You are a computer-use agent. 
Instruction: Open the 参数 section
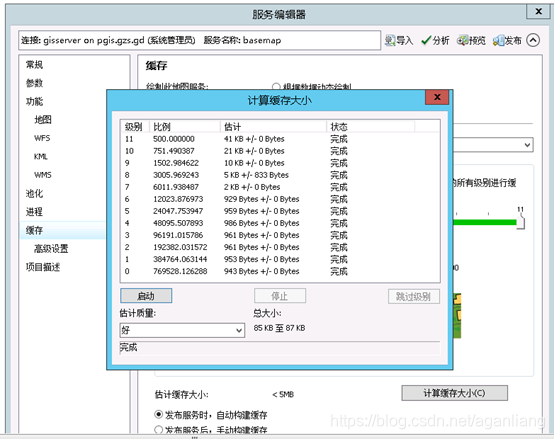point(34,83)
